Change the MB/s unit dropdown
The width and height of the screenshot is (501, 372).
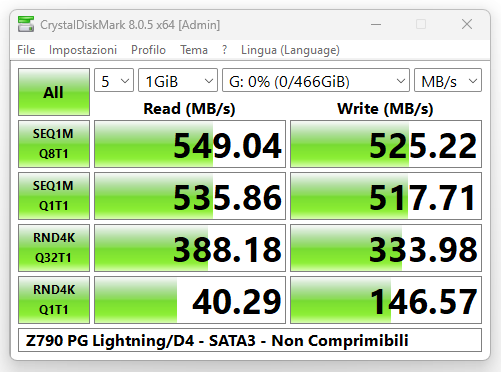coord(448,80)
